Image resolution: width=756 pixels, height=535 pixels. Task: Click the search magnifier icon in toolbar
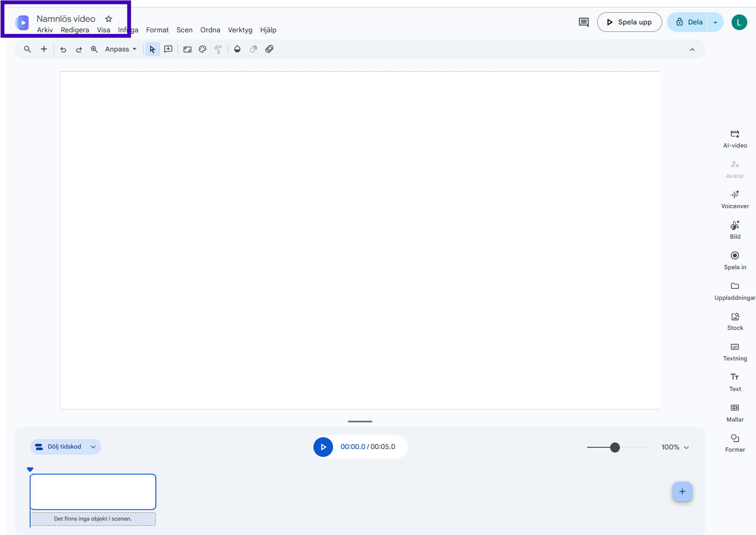tap(27, 49)
